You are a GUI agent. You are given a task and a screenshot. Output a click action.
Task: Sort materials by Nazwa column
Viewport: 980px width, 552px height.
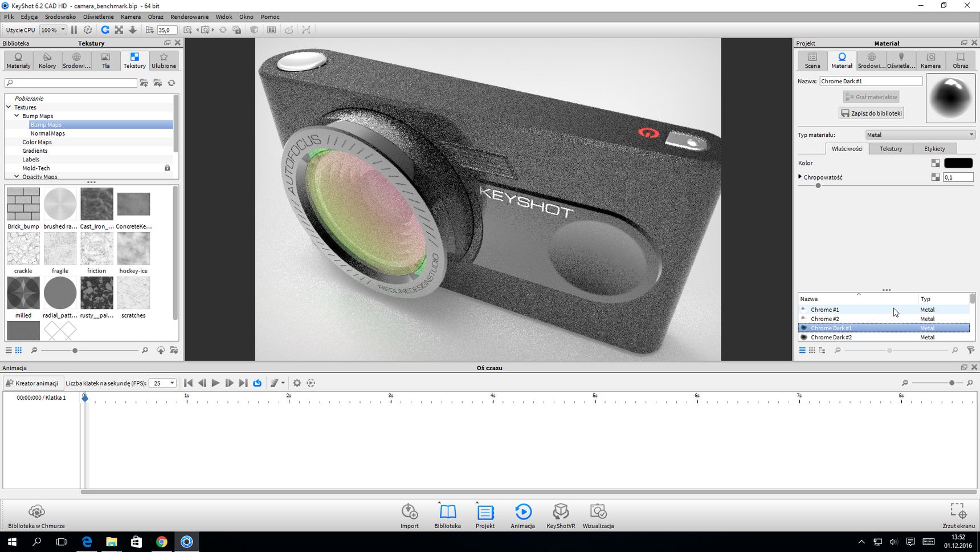pos(857,299)
